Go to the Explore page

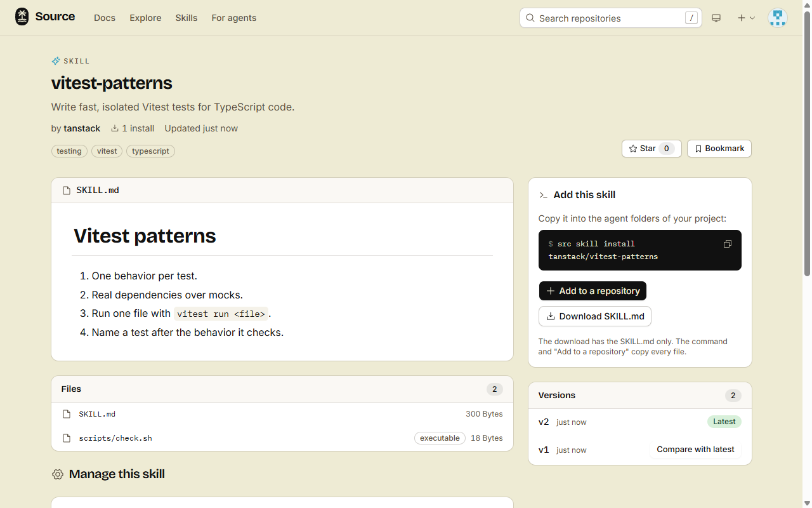145,18
